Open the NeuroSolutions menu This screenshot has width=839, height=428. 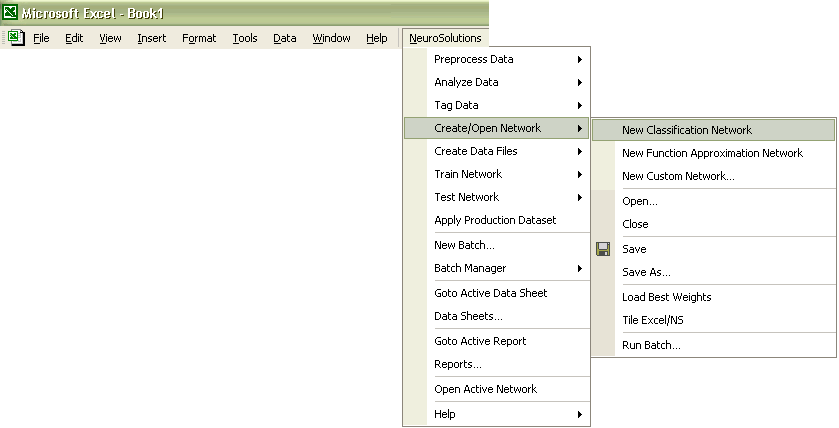point(445,38)
